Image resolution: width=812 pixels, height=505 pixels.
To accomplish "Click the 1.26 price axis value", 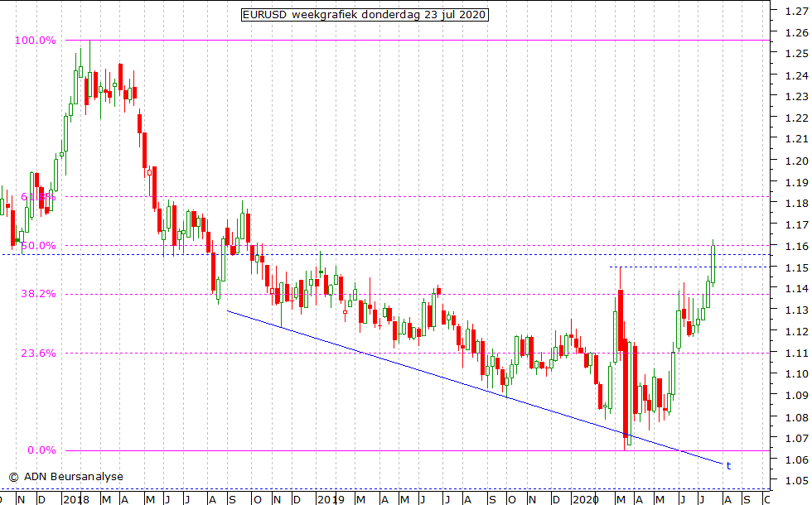I will coord(796,32).
